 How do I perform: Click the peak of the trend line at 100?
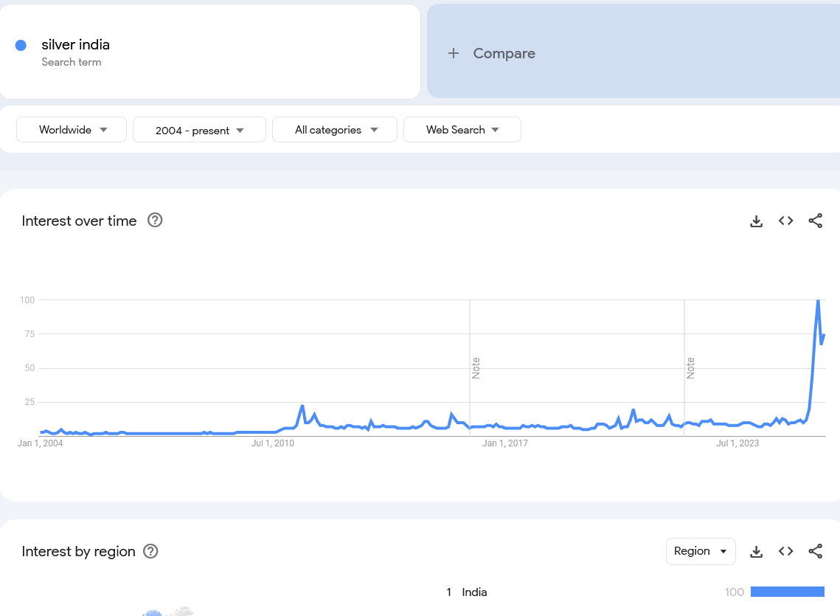818,301
